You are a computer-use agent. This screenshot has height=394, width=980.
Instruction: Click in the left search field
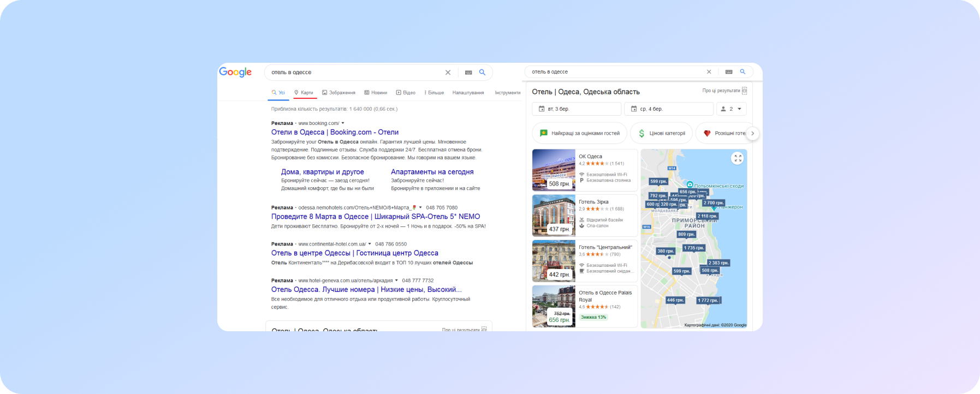355,72
